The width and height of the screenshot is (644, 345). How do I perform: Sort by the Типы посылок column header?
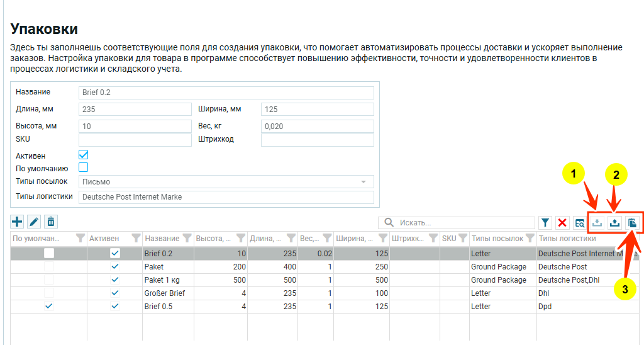pyautogui.click(x=497, y=239)
